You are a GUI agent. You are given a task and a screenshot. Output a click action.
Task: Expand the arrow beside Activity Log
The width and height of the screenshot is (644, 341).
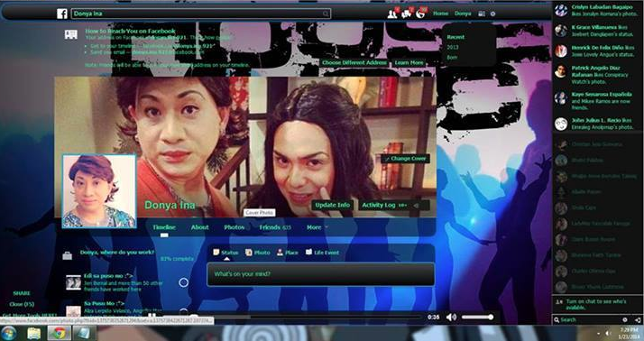point(416,205)
